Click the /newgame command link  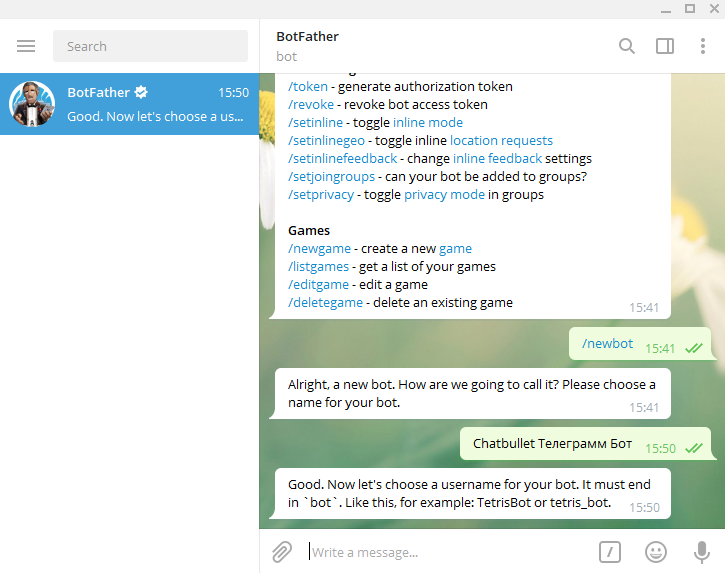click(319, 249)
